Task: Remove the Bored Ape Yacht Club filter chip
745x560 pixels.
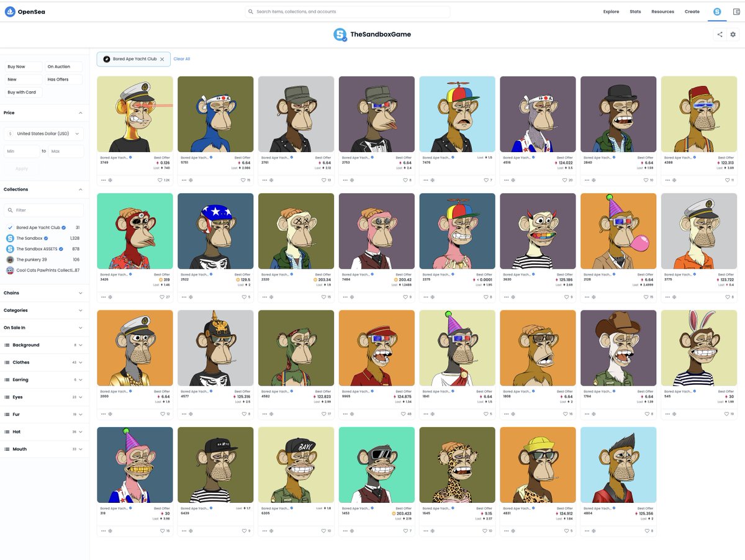Action: (x=162, y=59)
